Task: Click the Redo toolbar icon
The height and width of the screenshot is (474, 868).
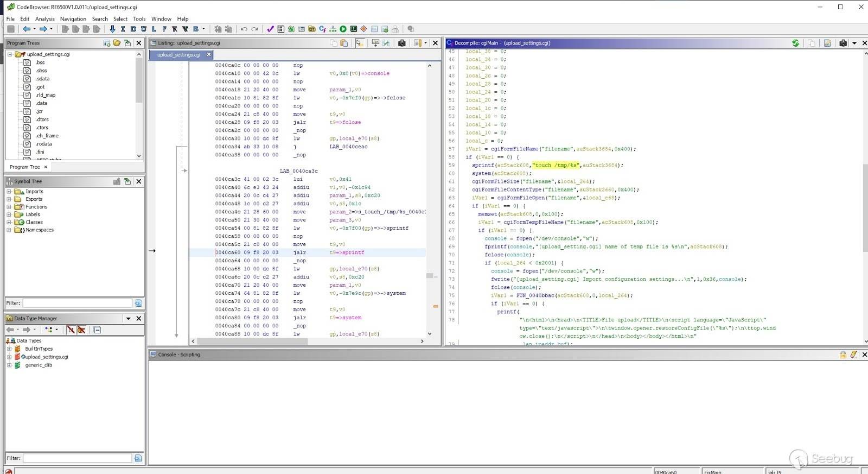Action: (254, 29)
